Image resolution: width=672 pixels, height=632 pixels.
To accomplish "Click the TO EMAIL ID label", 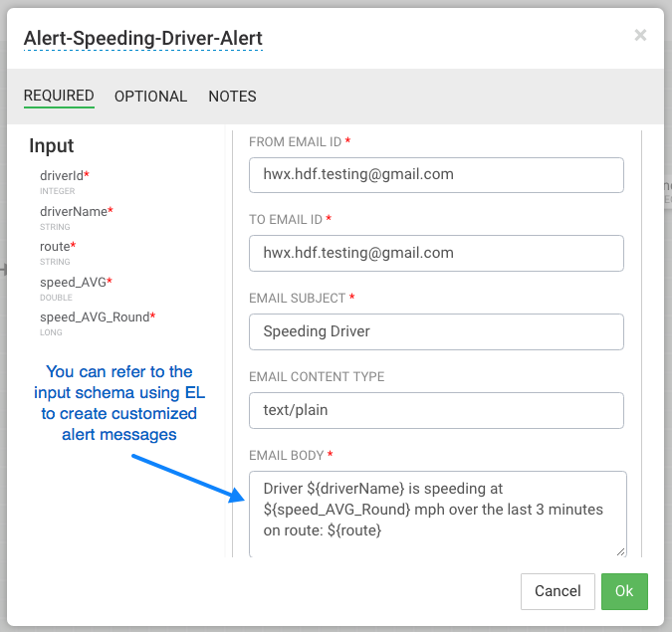I will click(x=286, y=219).
